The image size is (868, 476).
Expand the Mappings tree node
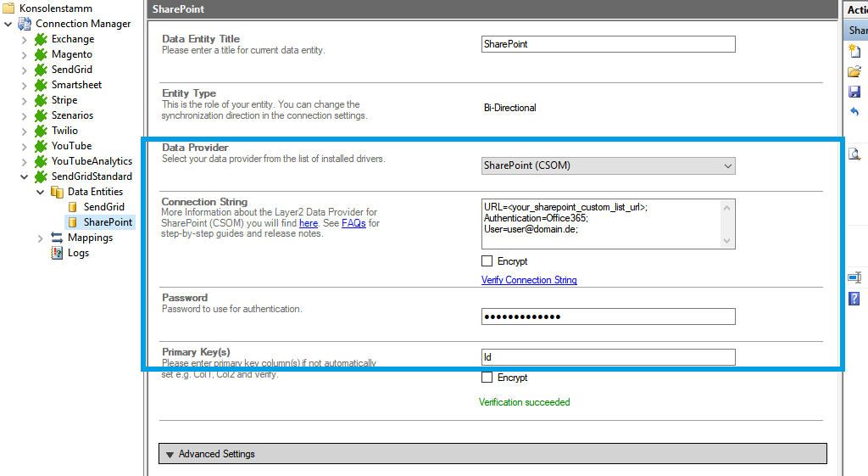click(41, 238)
